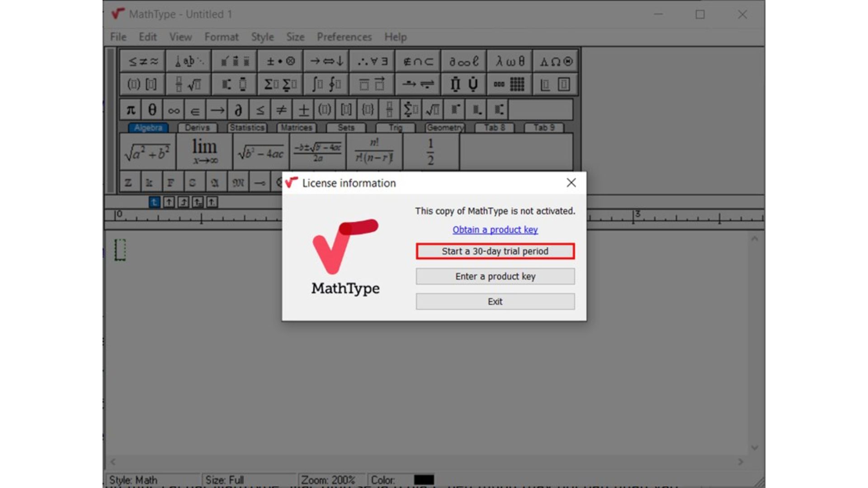Open the fraction and radical templates palette

[189, 84]
